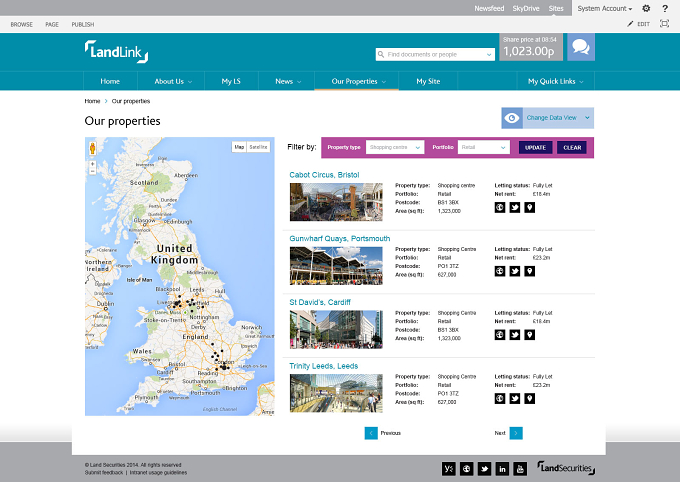Open the help question mark
The width and height of the screenshot is (680, 482).
click(x=665, y=8)
